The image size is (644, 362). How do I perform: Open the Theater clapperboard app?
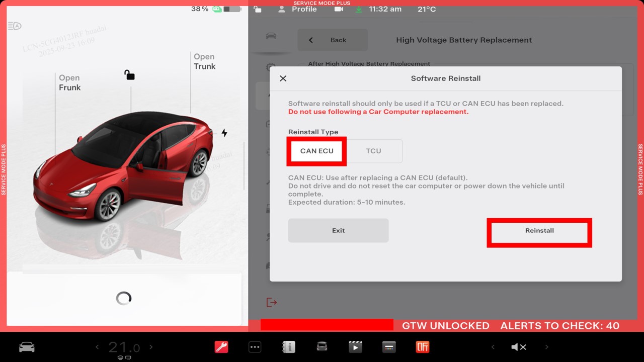pos(355,347)
